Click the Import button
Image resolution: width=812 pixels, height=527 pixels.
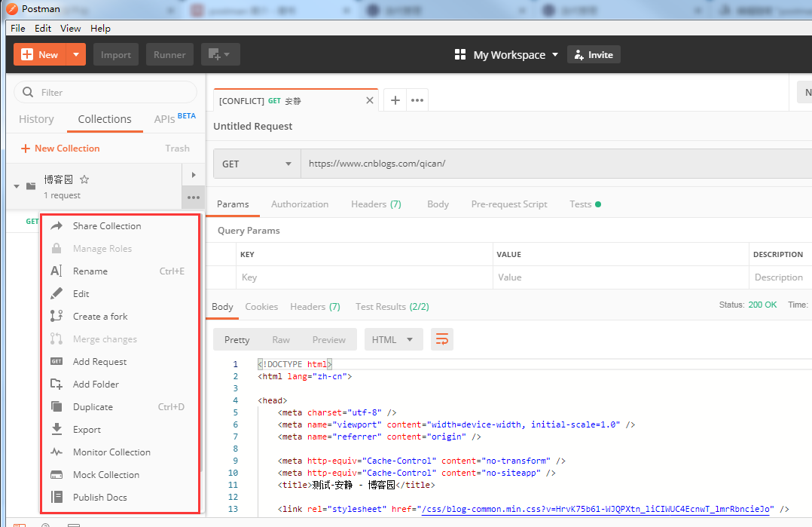(116, 54)
